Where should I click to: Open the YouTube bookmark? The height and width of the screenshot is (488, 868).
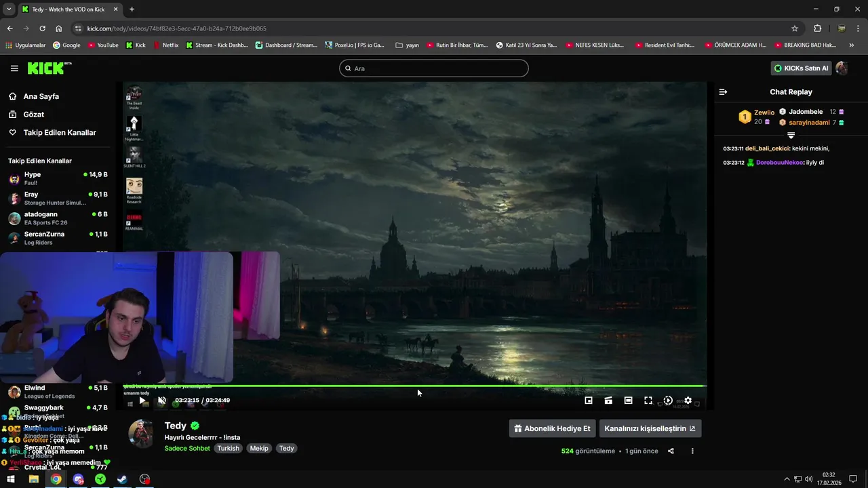click(102, 45)
